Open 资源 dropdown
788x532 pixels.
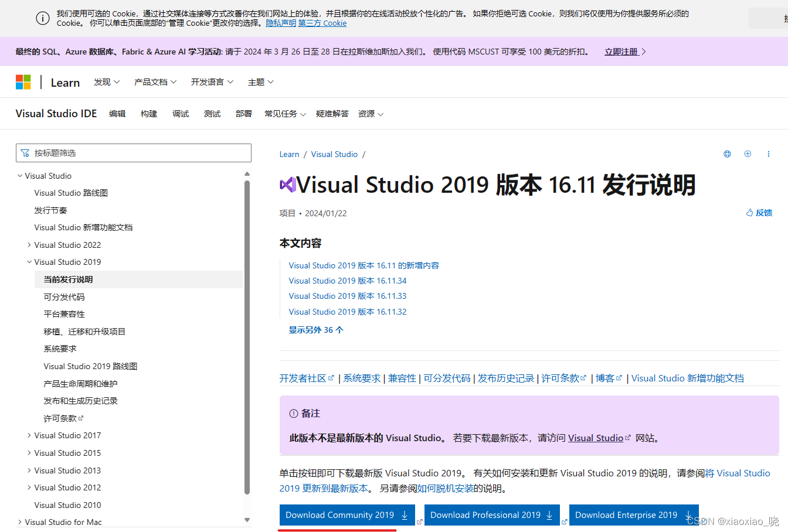371,114
